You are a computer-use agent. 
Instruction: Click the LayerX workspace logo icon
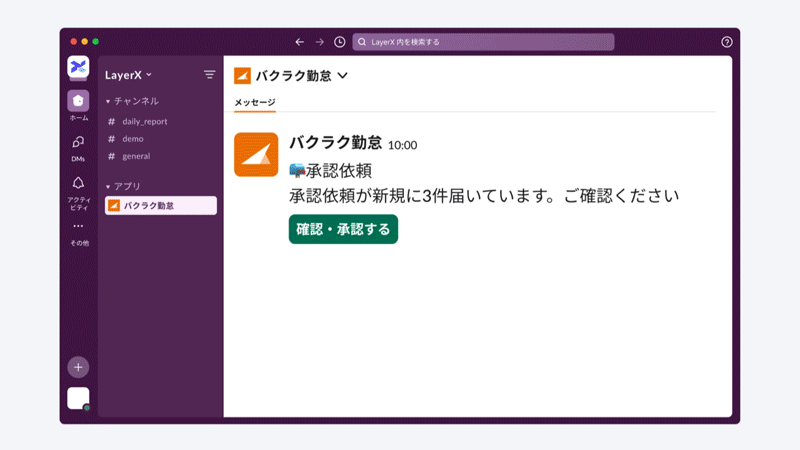(x=78, y=67)
